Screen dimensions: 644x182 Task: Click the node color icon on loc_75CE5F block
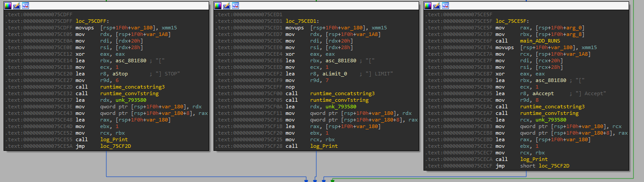point(428,6)
